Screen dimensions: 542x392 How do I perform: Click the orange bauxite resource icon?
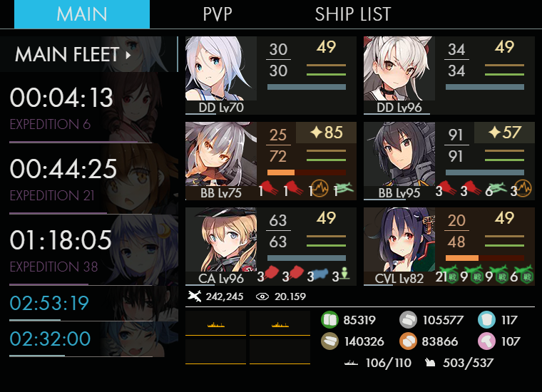[x=408, y=341]
